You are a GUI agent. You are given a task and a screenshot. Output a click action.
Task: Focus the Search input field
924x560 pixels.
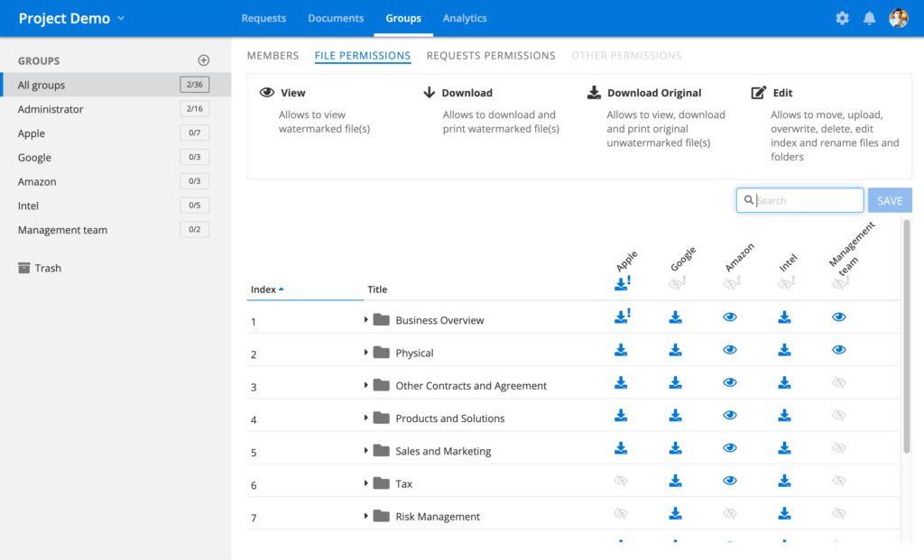[799, 200]
